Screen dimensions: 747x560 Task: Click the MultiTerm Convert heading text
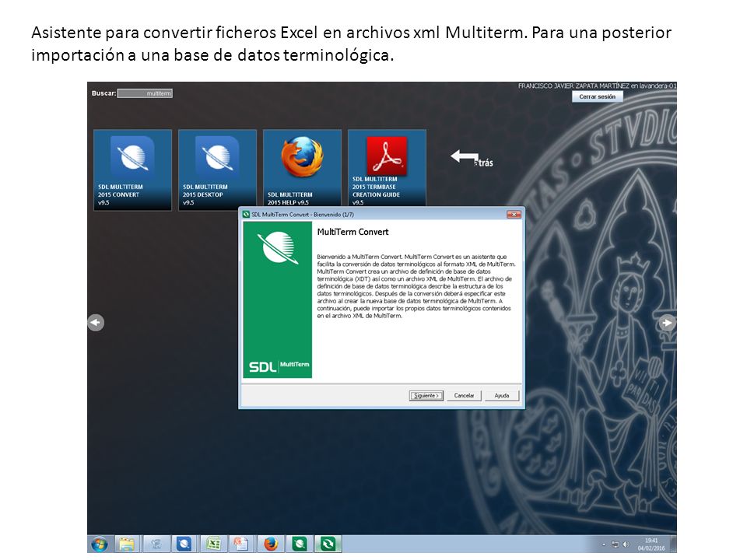[x=352, y=232]
